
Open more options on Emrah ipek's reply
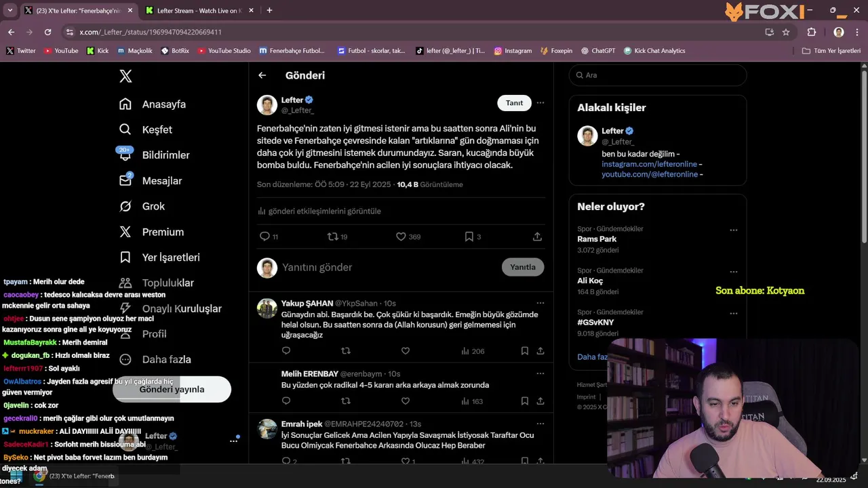coord(540,424)
